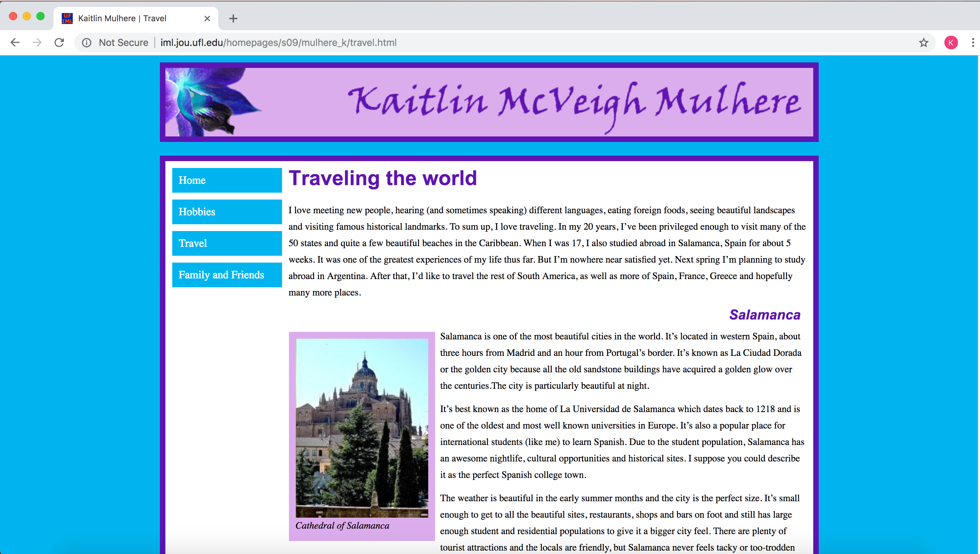Viewport: 980px width, 554px height.
Task: Click the orchid flower banner image
Action: (212, 102)
